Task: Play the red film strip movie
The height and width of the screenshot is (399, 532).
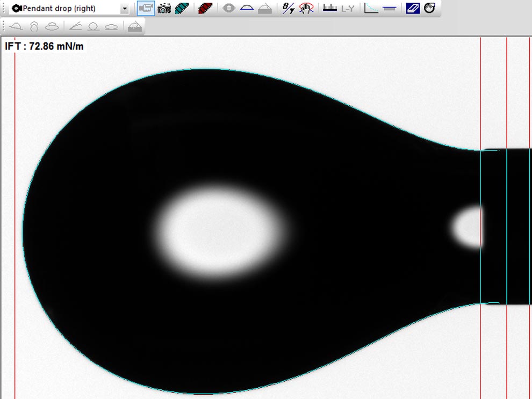Action: (x=205, y=8)
